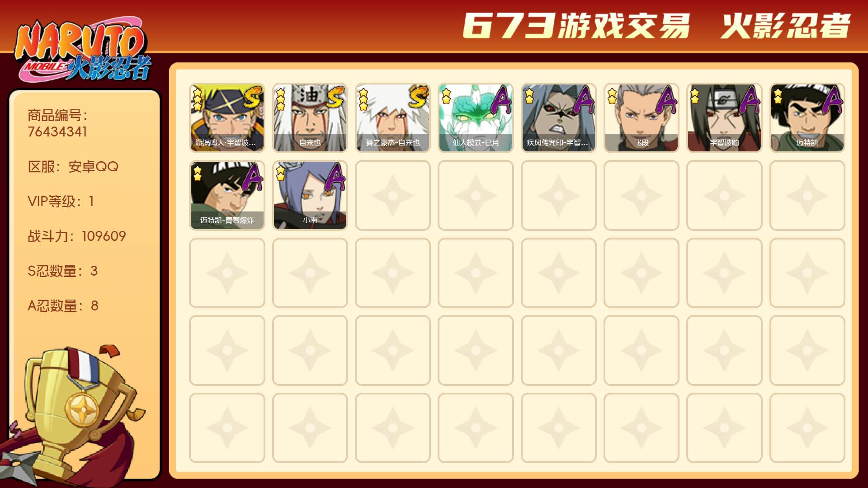Click the 火影忍者 header text
868x488 pixels.
tap(786, 26)
